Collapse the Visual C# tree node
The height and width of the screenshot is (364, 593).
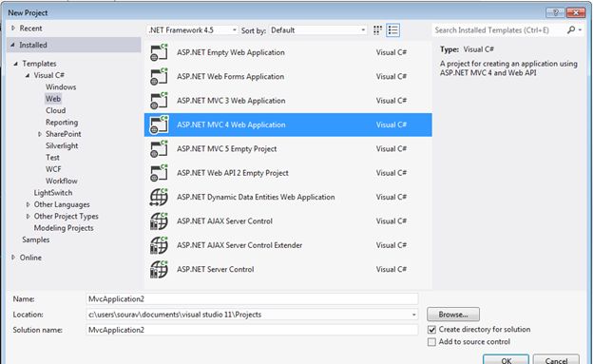click(x=28, y=75)
